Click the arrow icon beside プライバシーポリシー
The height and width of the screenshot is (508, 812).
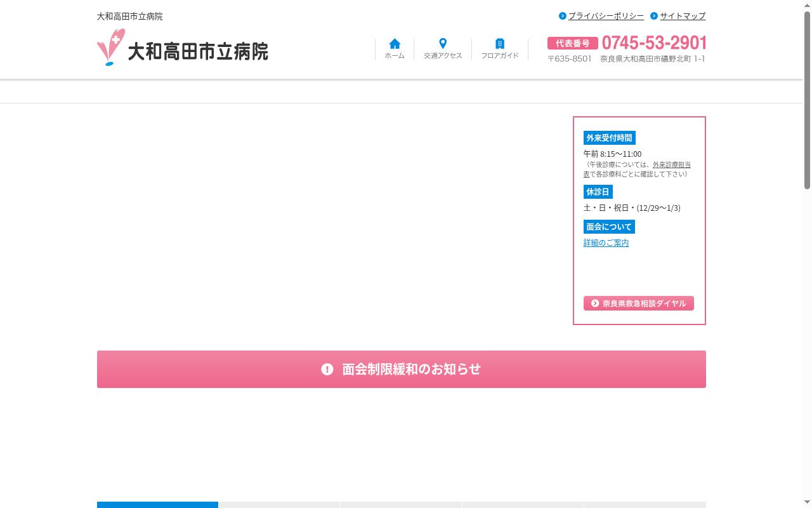click(x=563, y=16)
